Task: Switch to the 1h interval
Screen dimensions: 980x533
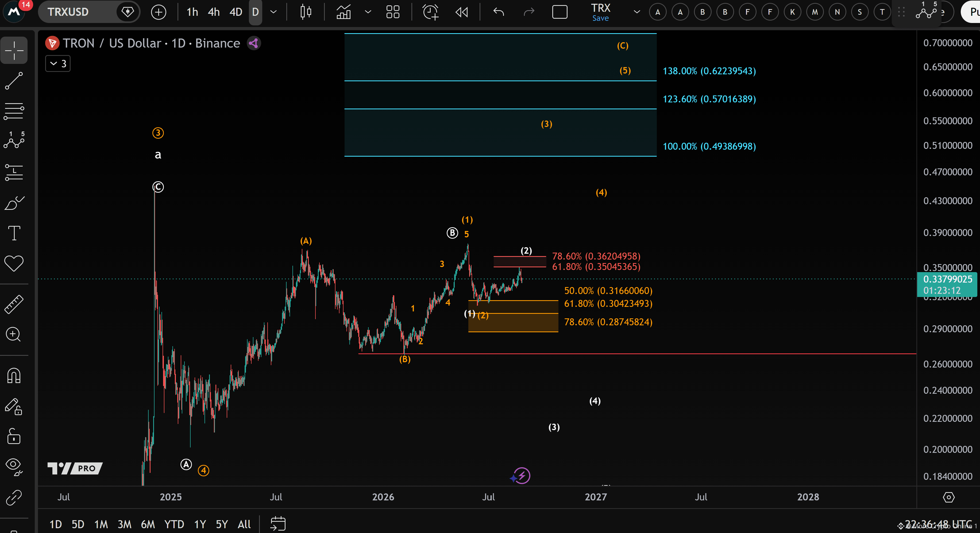Action: pyautogui.click(x=192, y=12)
